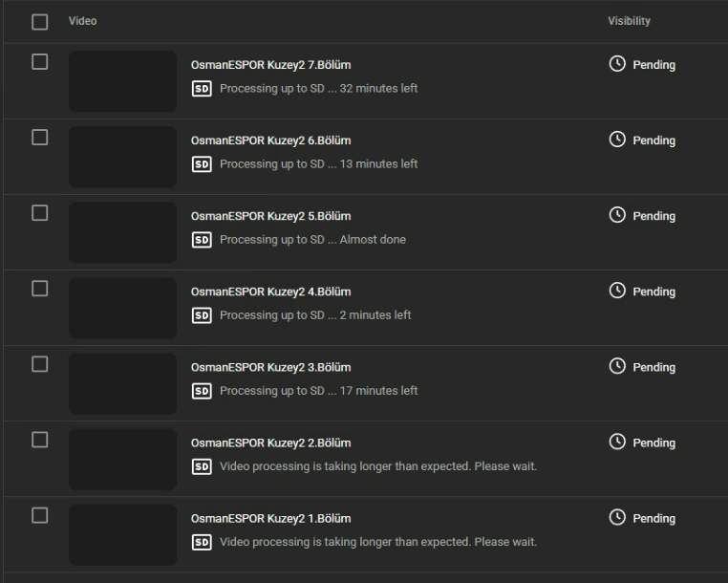
Task: Open video OsmanESPOR Kuzey2 2.Bölüm
Action: point(270,443)
